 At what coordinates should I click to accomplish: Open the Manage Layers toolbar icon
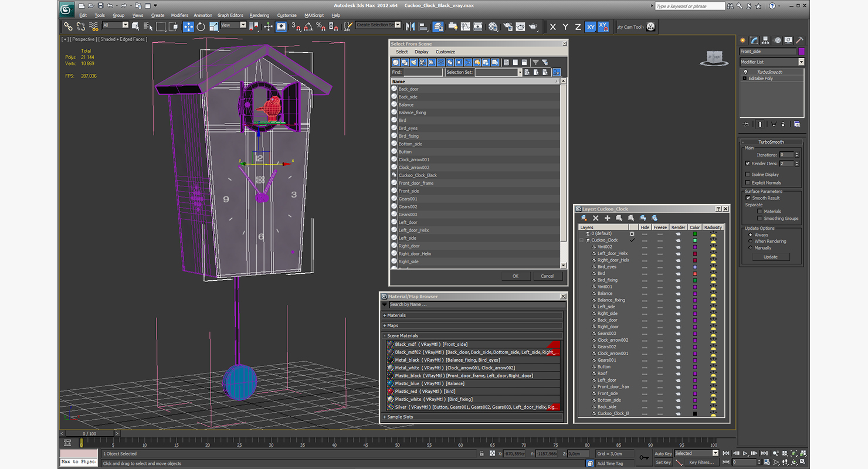[438, 26]
